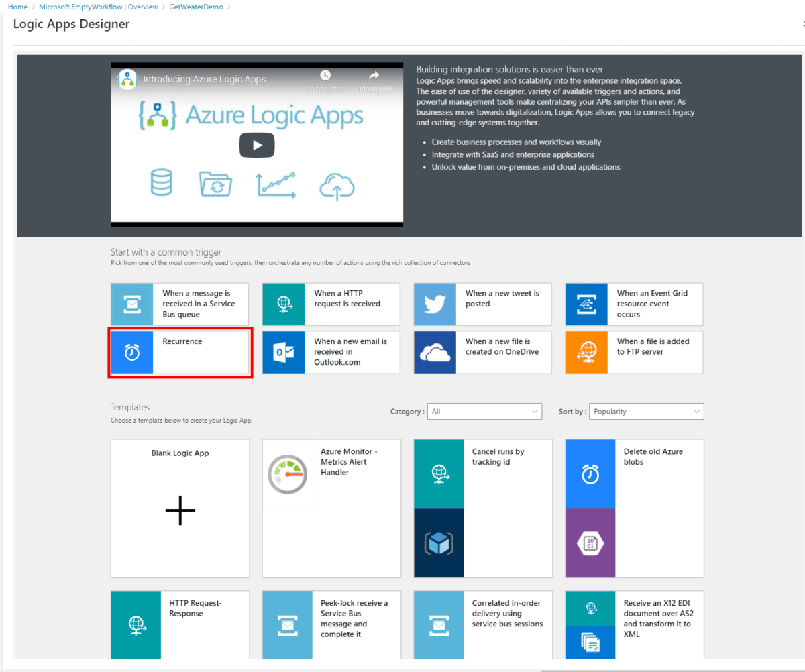
Task: Open GetWeaterDemo breadcrumb link
Action: (196, 7)
